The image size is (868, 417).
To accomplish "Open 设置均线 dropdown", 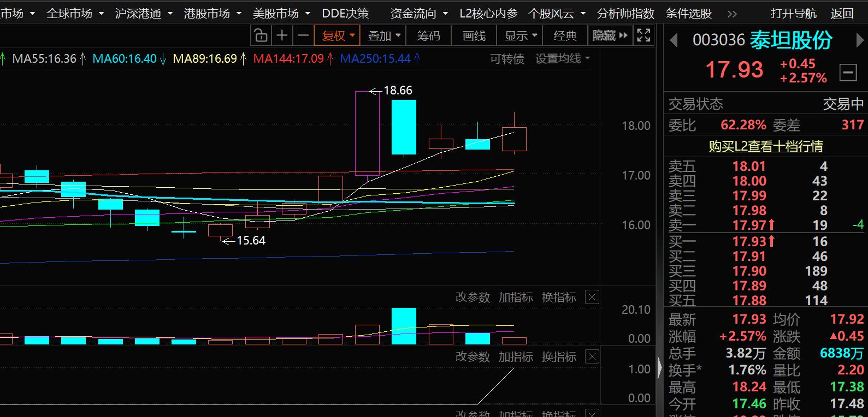I will pos(562,59).
